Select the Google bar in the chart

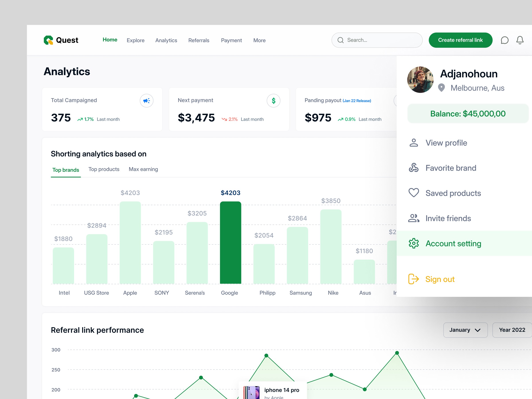[230, 243]
